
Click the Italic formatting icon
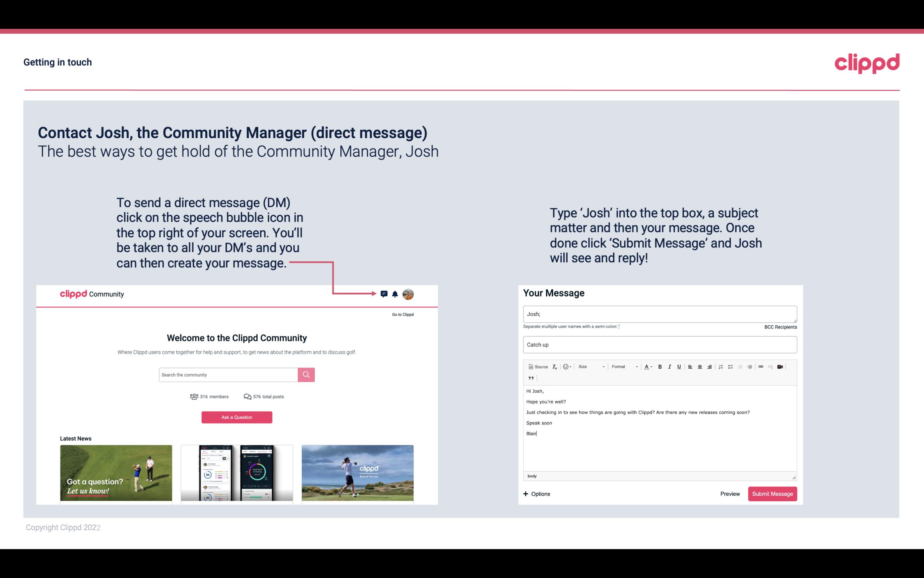(x=669, y=367)
